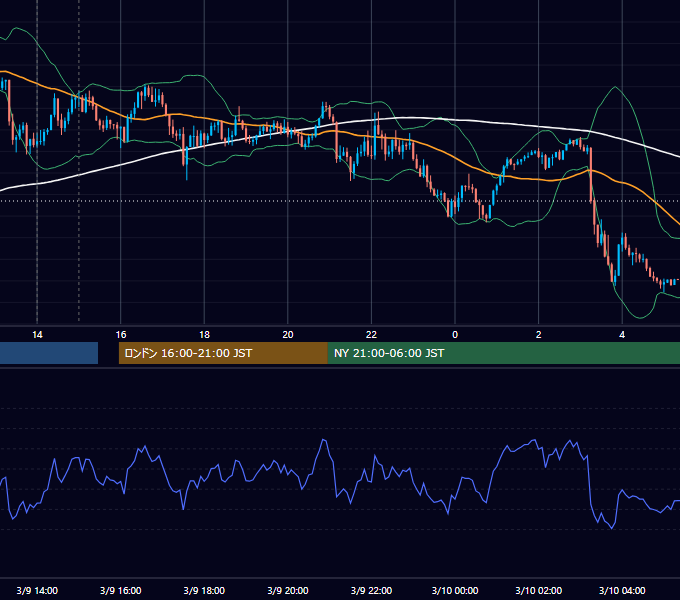Click the 3/9 18:00 time label
The image size is (680, 600).
(x=204, y=590)
